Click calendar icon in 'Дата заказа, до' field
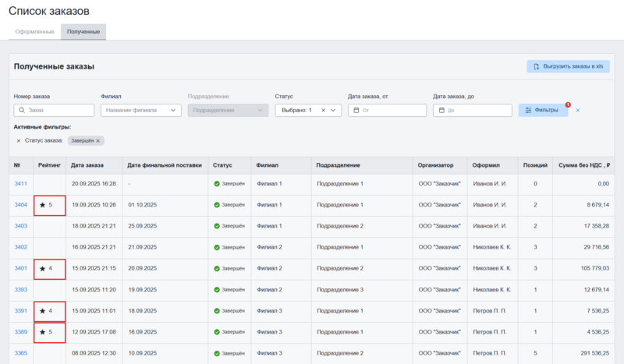This screenshot has height=364, width=624. [x=441, y=111]
